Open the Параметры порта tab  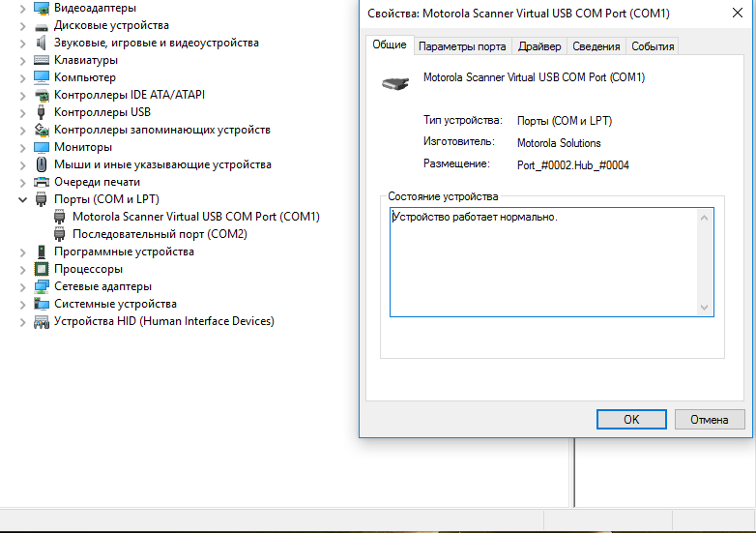pyautogui.click(x=462, y=46)
